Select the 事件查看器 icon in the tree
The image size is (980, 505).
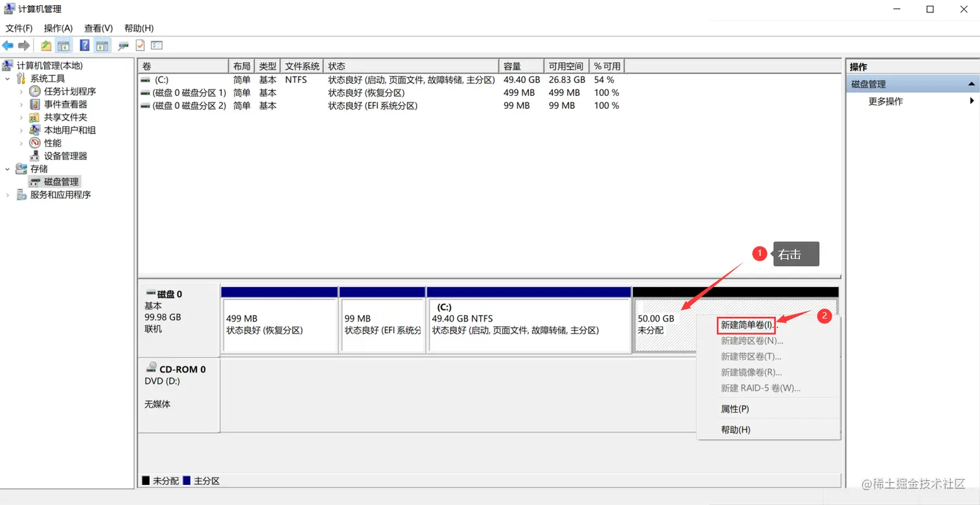(x=35, y=104)
